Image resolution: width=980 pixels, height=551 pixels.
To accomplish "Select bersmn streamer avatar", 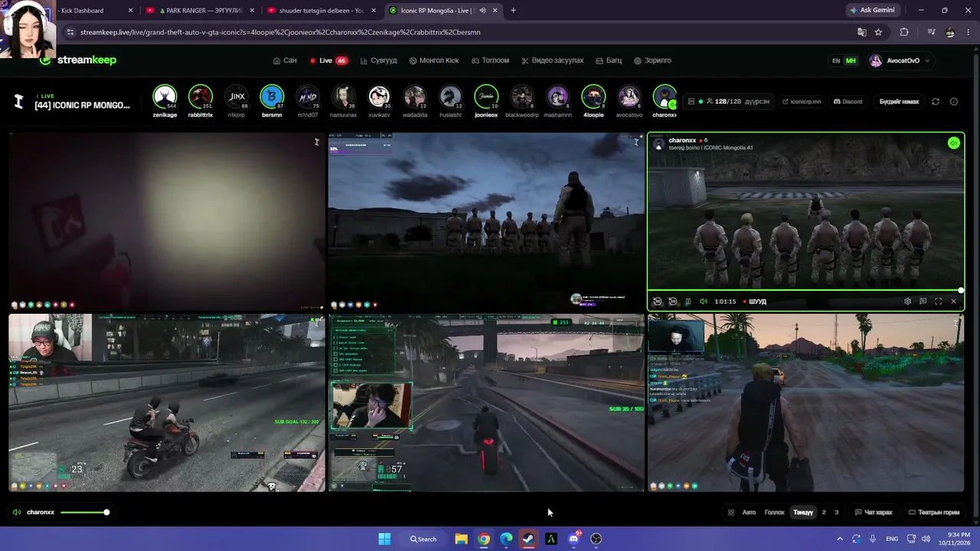I will coord(272,97).
